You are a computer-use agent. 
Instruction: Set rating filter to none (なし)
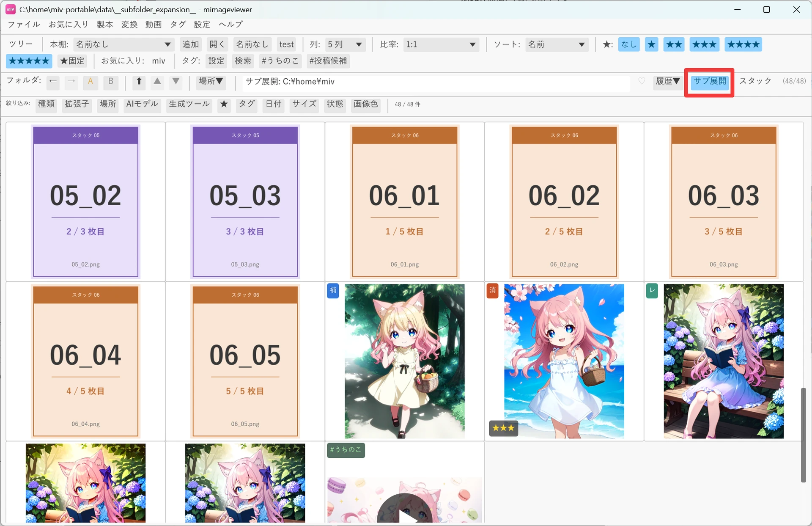(x=629, y=44)
